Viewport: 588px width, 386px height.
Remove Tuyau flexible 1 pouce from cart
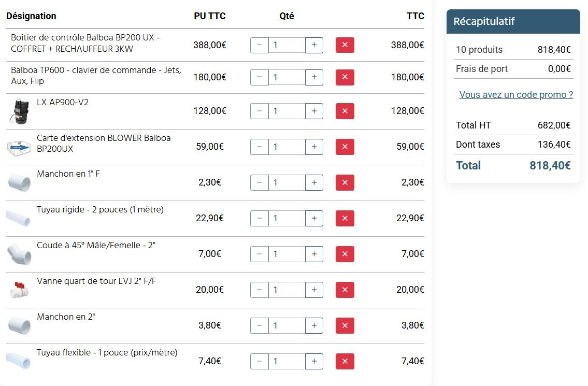coord(345,361)
